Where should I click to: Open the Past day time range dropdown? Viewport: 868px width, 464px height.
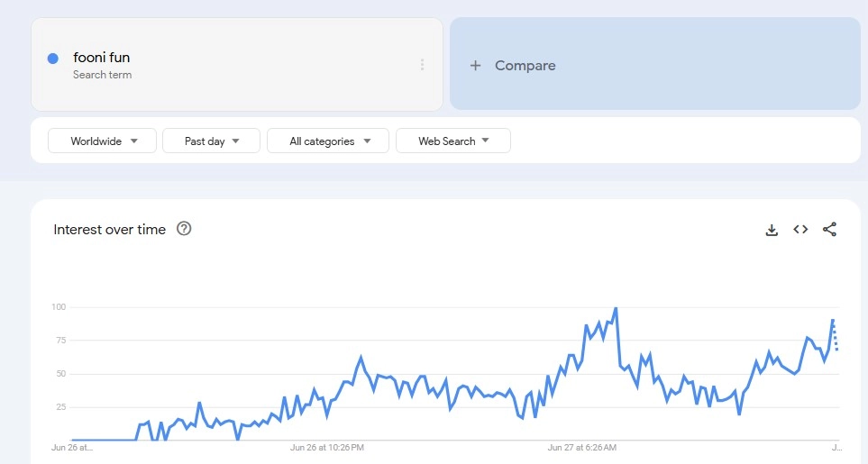(211, 141)
